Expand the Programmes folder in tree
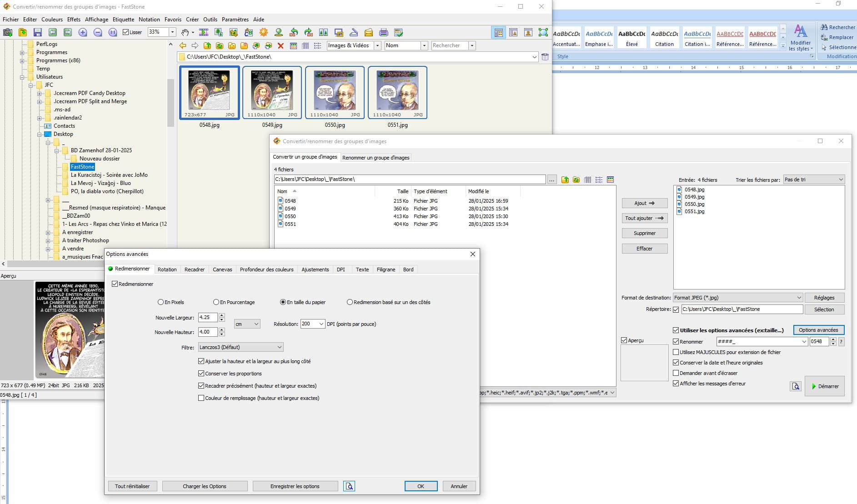This screenshot has height=504, width=857. click(22, 52)
